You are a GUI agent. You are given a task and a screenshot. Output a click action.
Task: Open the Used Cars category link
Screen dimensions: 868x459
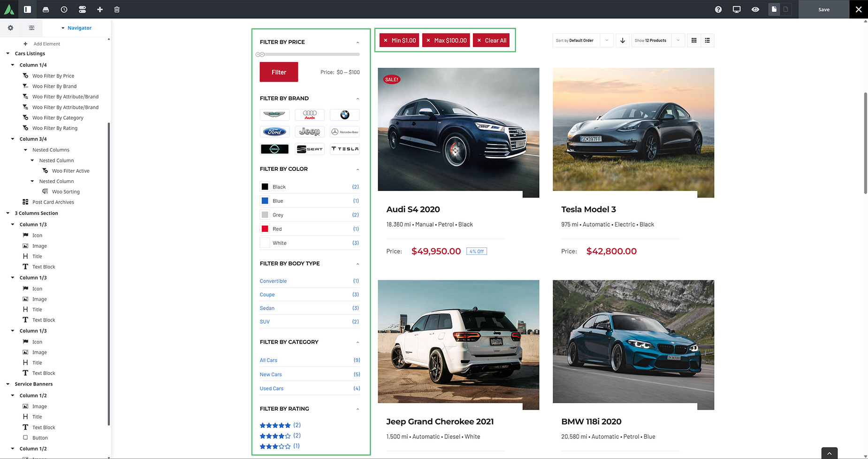271,388
